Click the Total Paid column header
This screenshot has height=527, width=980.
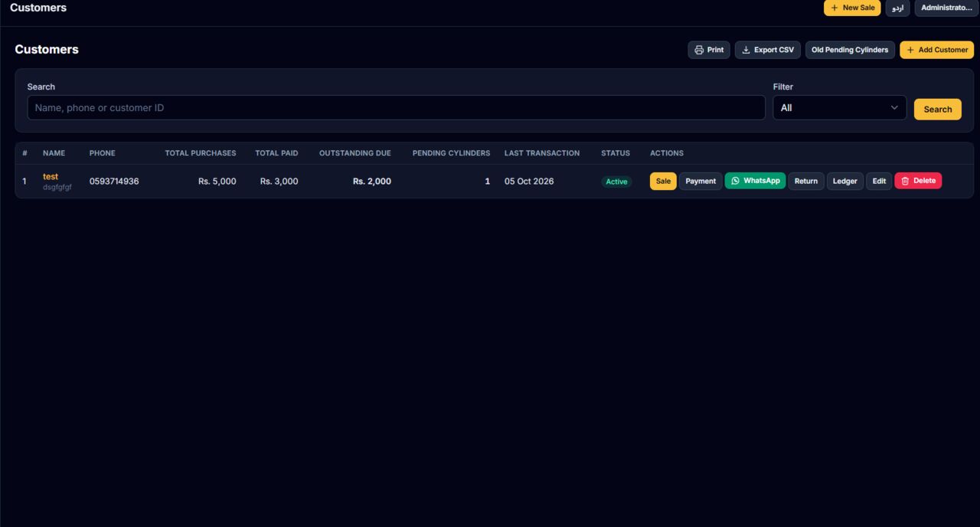click(276, 153)
